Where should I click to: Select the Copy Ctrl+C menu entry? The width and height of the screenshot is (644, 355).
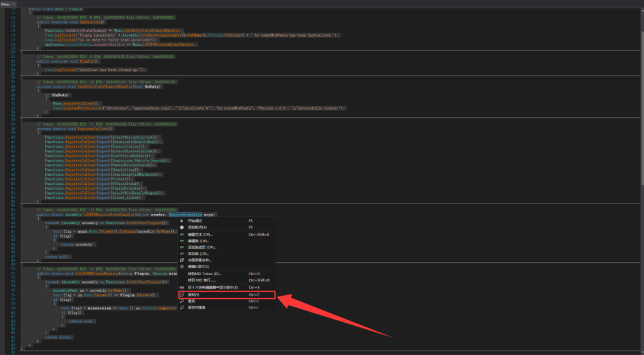[227, 294]
